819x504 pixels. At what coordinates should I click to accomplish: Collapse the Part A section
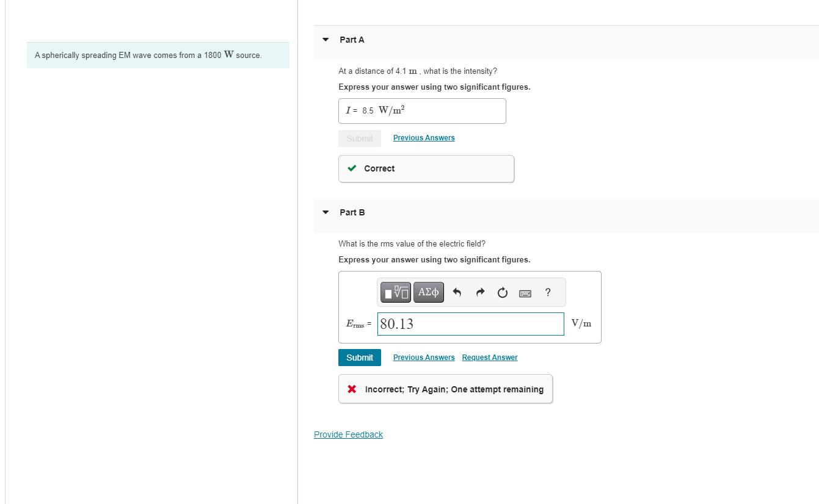326,40
